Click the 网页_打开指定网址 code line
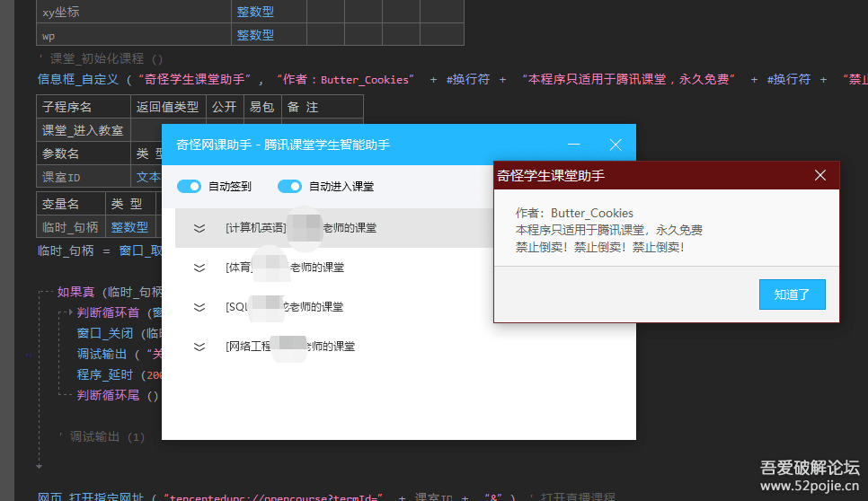The height and width of the screenshot is (501, 868). coord(326,497)
